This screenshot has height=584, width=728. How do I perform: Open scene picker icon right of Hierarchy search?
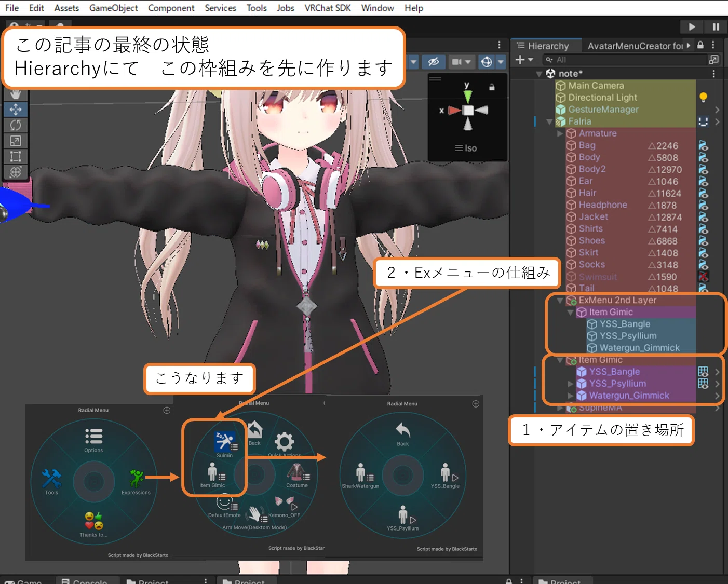point(714,60)
